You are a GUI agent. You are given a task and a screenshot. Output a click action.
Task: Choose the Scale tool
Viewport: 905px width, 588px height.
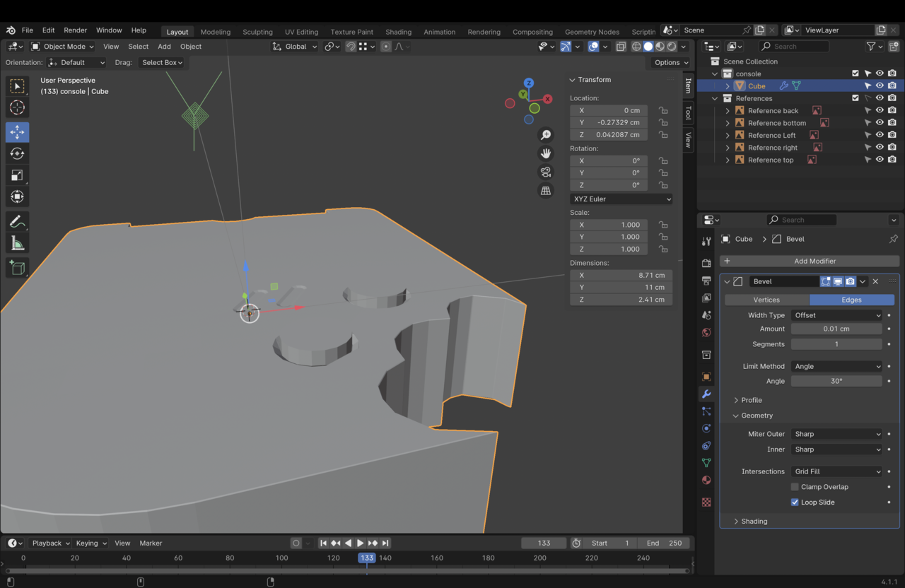pyautogui.click(x=18, y=175)
